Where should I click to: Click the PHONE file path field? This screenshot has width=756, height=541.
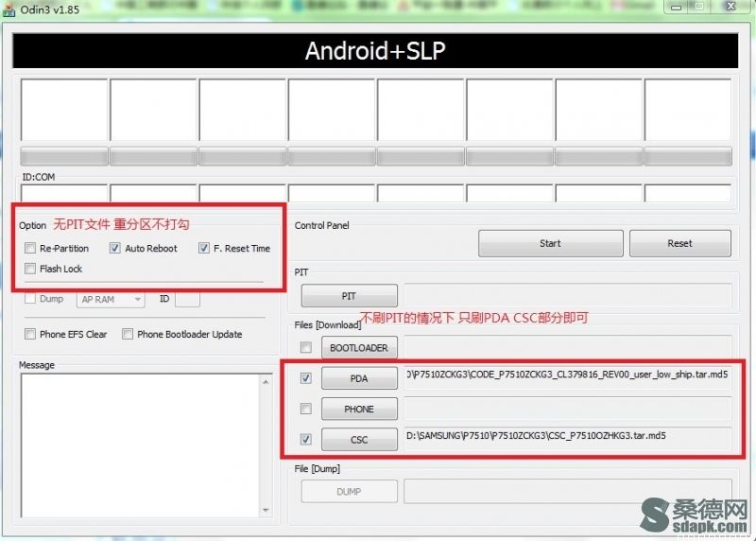[568, 409]
